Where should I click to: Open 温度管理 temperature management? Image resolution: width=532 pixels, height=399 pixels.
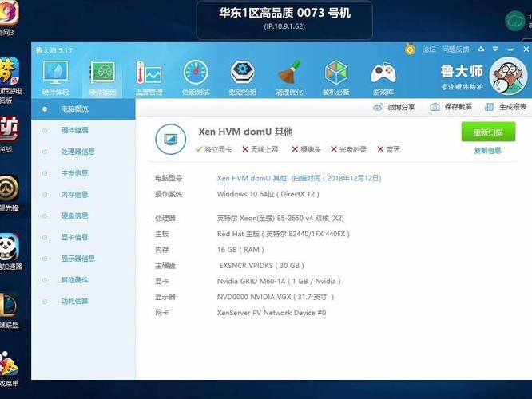pos(149,77)
